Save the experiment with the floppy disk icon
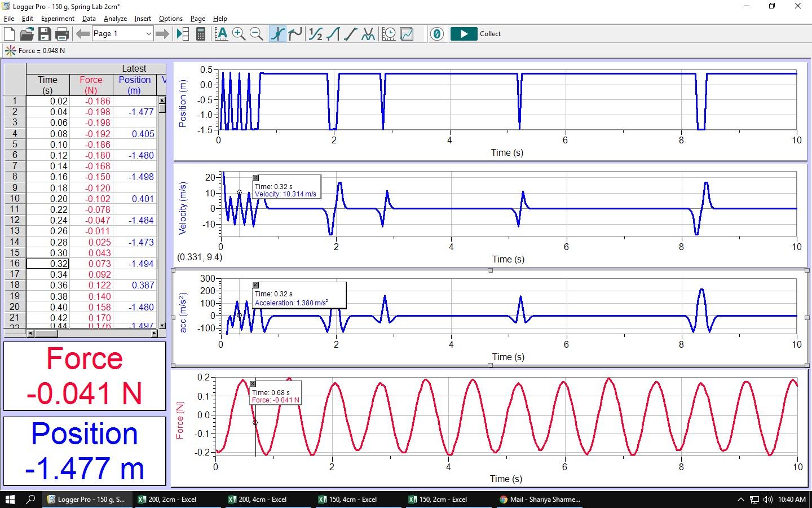 click(45, 34)
